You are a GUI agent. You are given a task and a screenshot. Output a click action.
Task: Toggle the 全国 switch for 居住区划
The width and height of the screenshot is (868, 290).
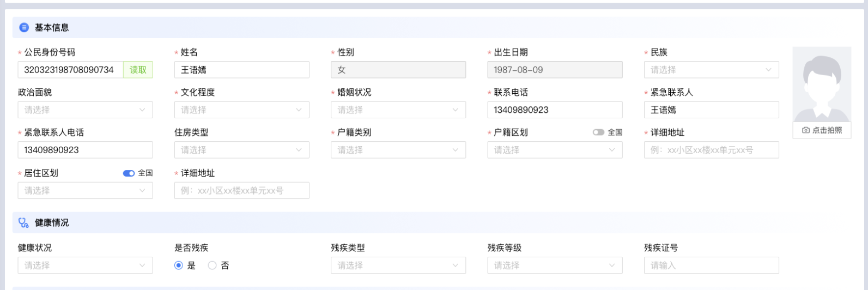click(129, 173)
